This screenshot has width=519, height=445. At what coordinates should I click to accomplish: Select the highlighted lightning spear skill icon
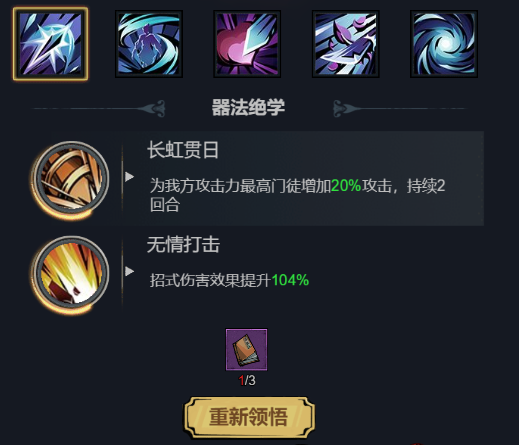pyautogui.click(x=50, y=44)
